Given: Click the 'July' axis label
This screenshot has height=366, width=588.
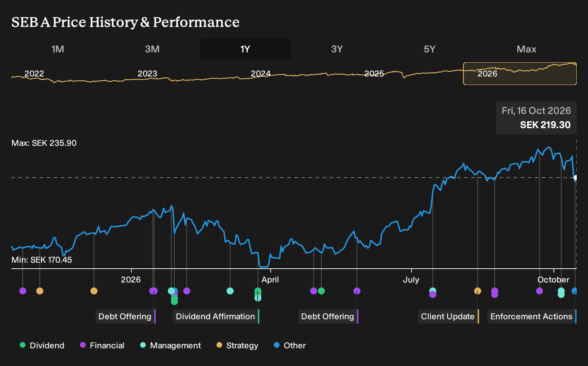Looking at the screenshot, I should click(411, 280).
